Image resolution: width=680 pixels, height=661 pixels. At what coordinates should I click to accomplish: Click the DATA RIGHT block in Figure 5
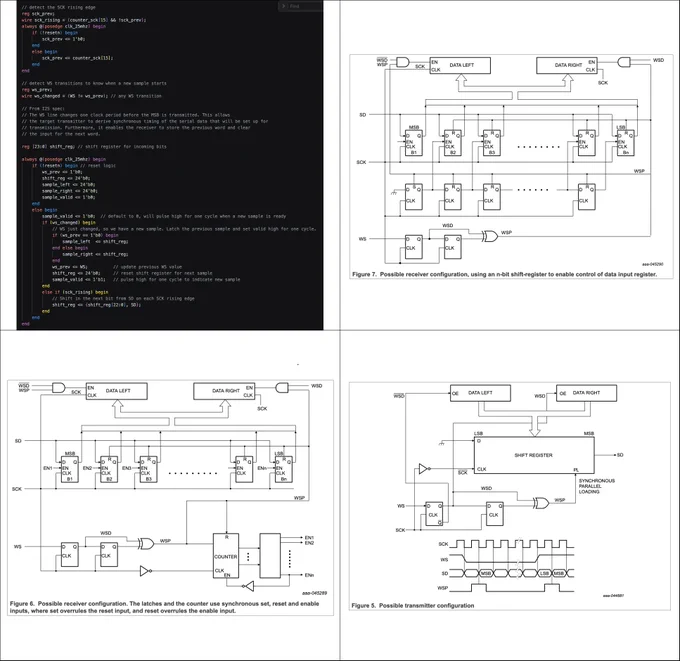coord(586,393)
